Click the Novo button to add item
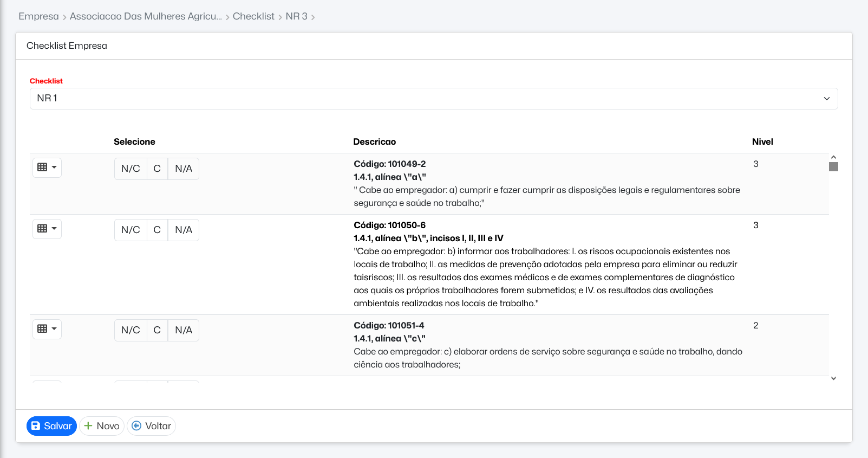The image size is (868, 458). coord(102,426)
